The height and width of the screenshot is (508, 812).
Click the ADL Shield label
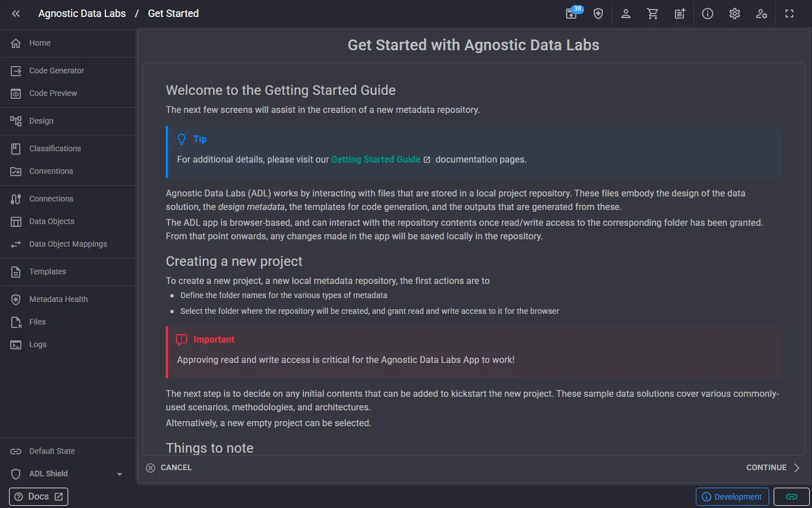tap(48, 474)
